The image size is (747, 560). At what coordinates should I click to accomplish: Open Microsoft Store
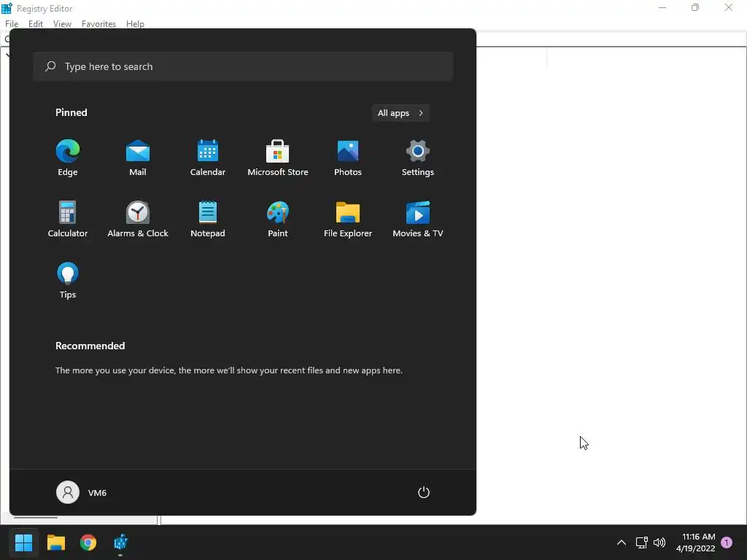(278, 158)
